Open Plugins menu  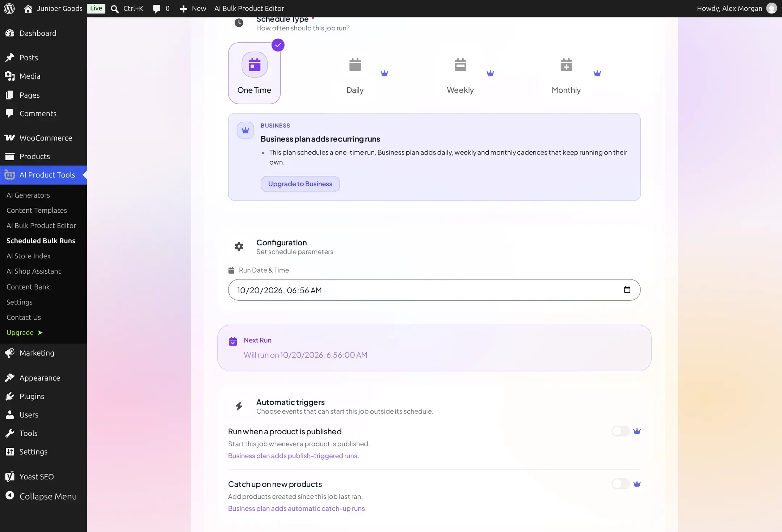(43, 396)
